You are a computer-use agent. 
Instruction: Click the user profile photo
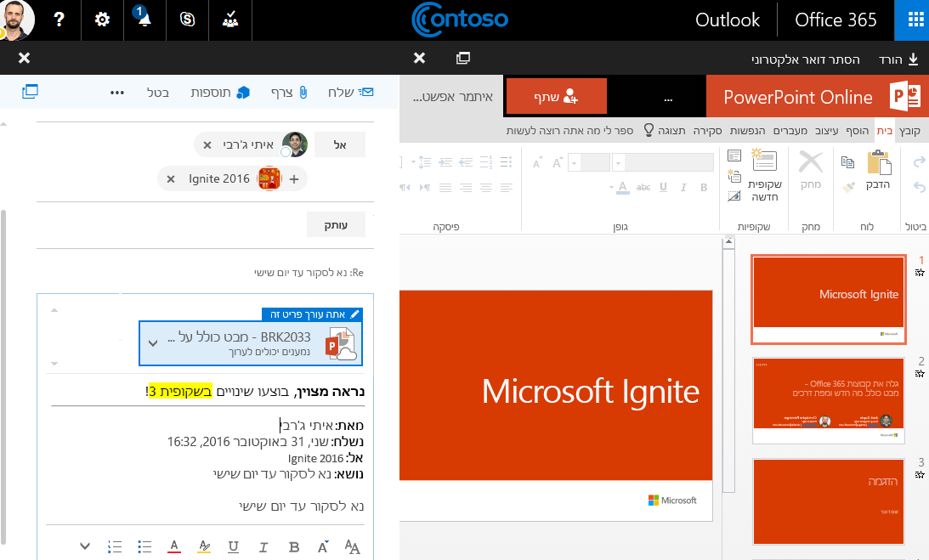[16, 20]
